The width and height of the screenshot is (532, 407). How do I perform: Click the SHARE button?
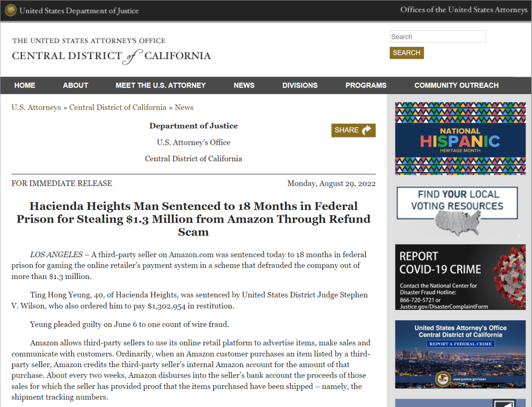353,131
